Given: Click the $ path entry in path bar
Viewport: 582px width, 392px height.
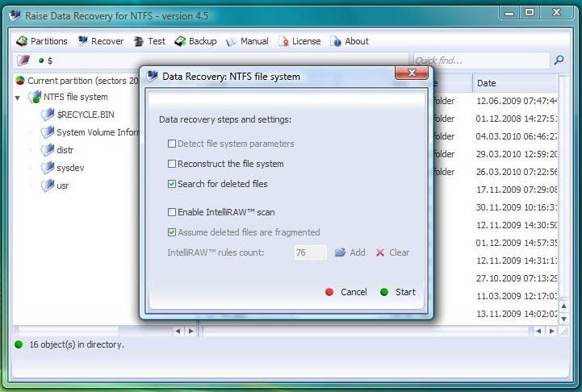Looking at the screenshot, I should coord(50,60).
